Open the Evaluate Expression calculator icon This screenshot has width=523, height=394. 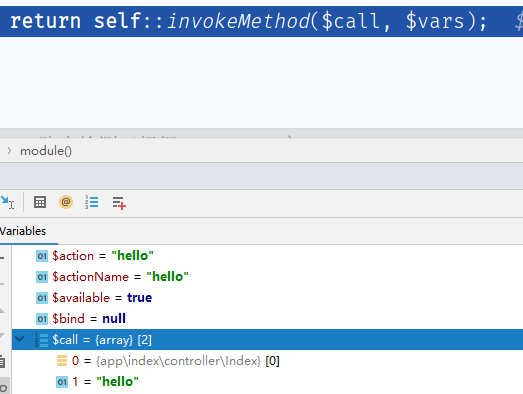(x=40, y=202)
